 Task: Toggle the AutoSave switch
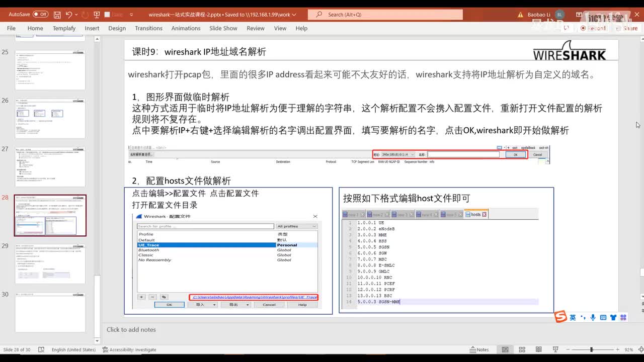40,15
